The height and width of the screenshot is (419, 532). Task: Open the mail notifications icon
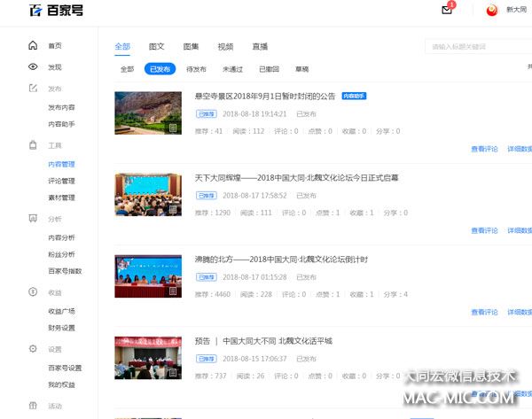point(447,10)
